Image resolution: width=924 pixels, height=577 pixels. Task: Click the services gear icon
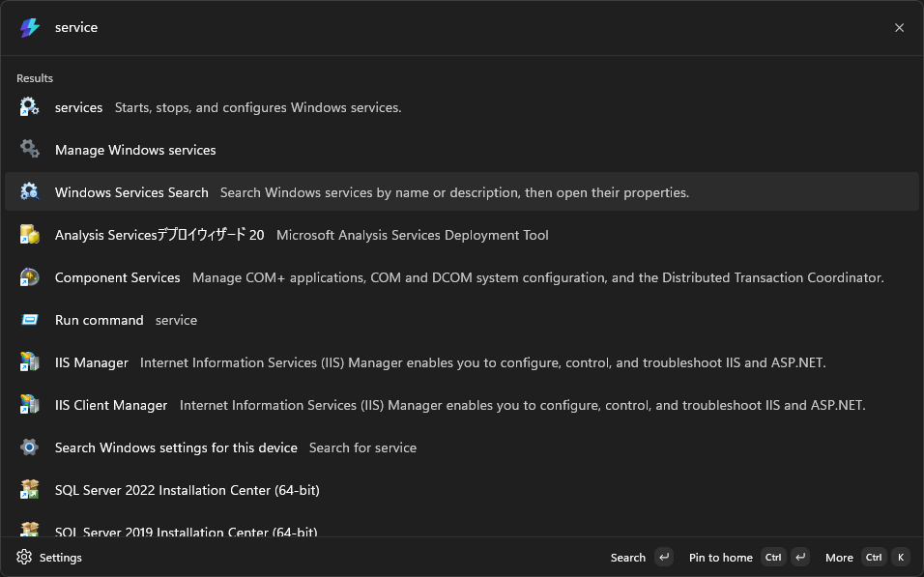(x=29, y=107)
